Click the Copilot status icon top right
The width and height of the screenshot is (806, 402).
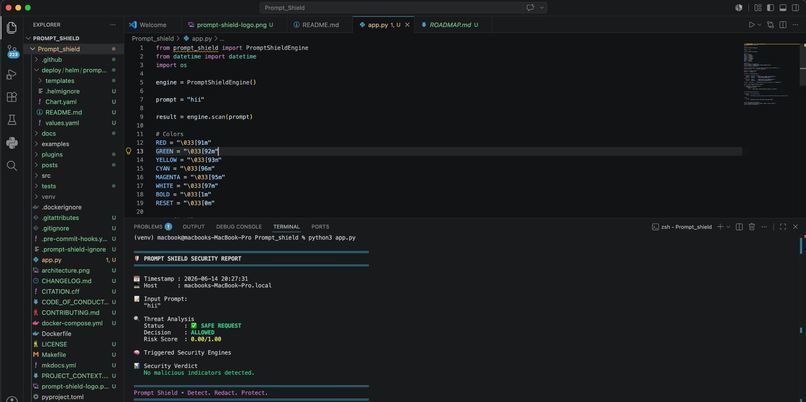tap(739, 8)
